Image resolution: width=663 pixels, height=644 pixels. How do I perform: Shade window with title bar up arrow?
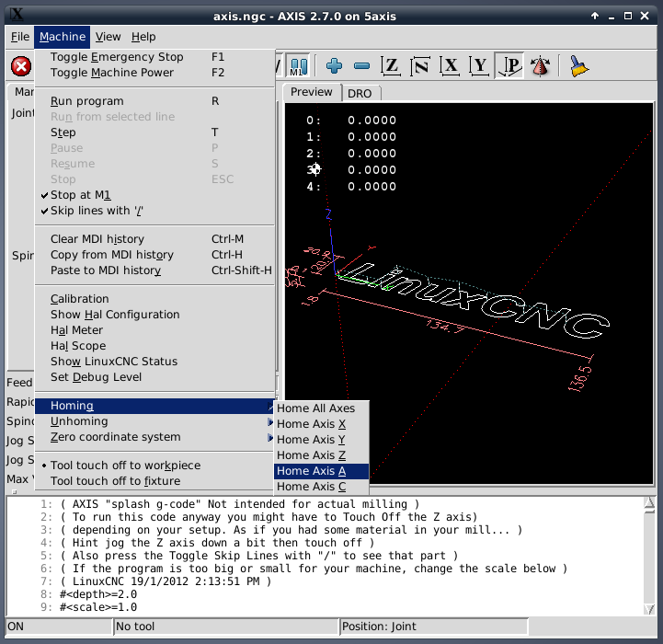595,16
